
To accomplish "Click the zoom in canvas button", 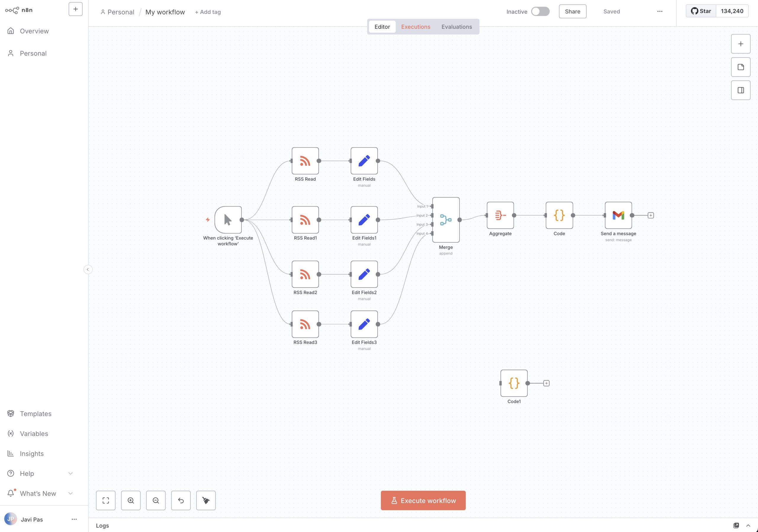I will click(x=131, y=500).
